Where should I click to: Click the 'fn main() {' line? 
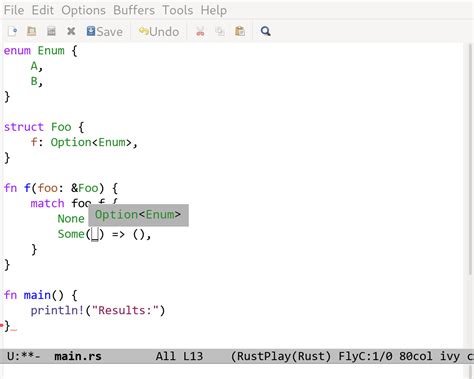pos(40,296)
